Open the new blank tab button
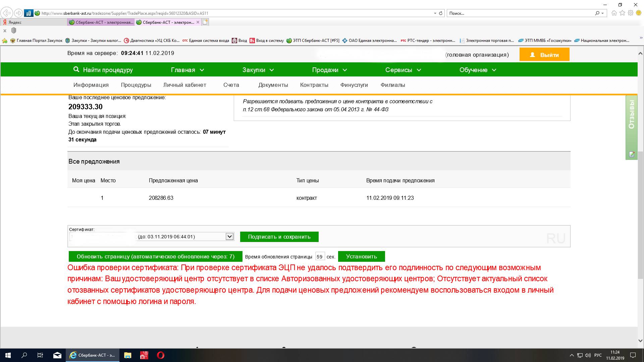644x362 pixels. pyautogui.click(x=205, y=22)
